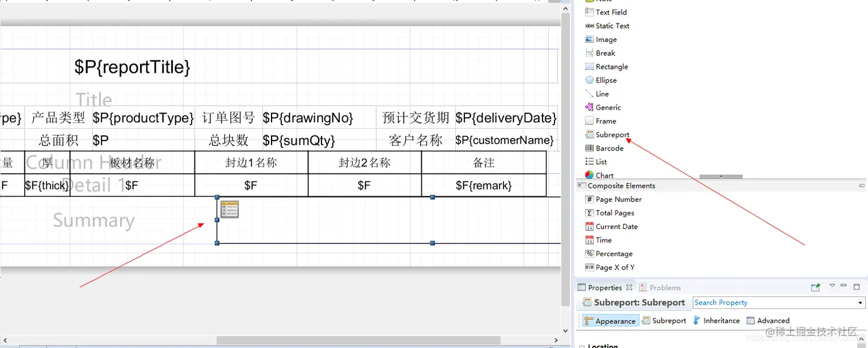Image resolution: width=868 pixels, height=348 pixels.
Task: Open the Appearance properties tab
Action: click(x=610, y=321)
